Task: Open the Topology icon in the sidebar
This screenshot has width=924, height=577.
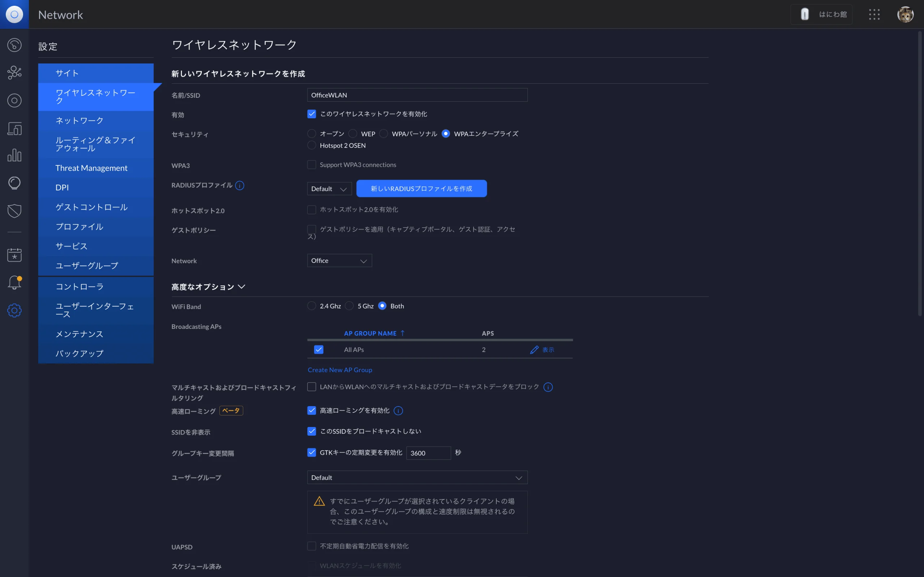Action: (x=14, y=72)
